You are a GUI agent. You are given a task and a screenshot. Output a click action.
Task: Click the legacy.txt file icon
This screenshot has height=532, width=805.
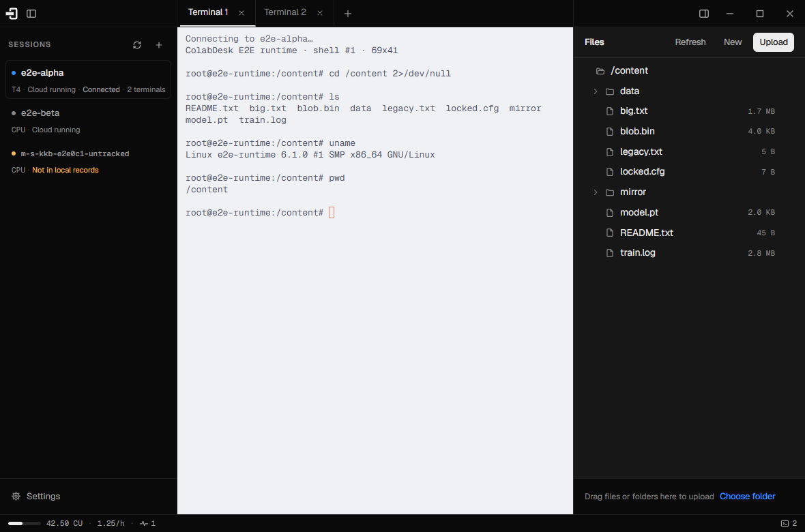click(610, 151)
